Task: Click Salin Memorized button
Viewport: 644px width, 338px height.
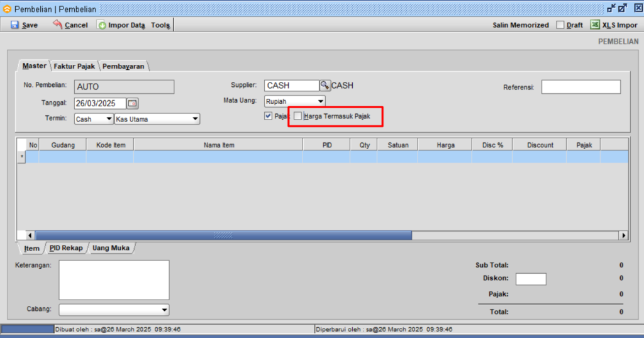Action: [521, 25]
